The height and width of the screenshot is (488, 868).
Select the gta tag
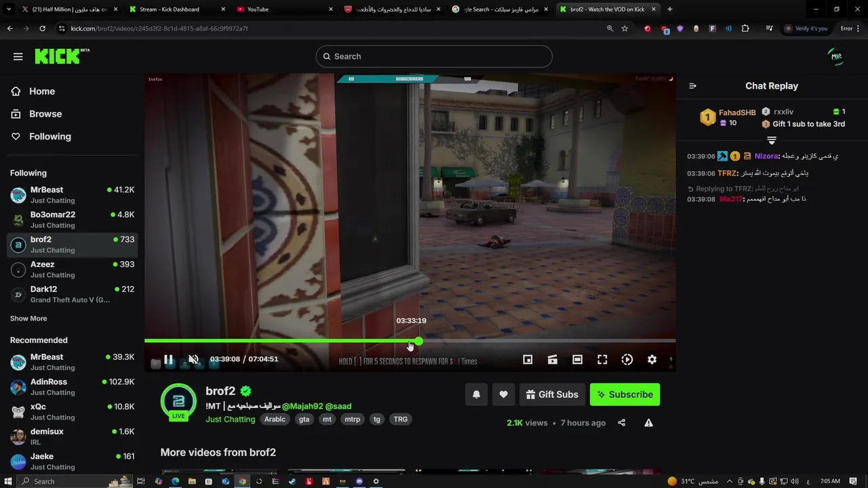[304, 420]
